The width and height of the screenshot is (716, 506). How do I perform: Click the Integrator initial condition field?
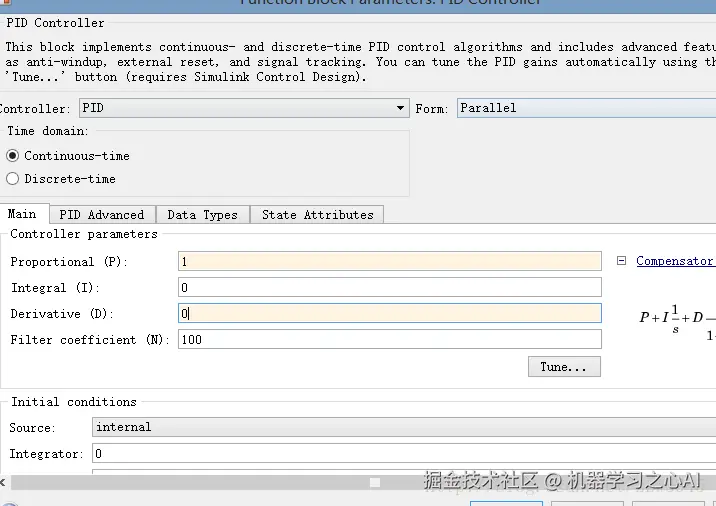click(404, 453)
